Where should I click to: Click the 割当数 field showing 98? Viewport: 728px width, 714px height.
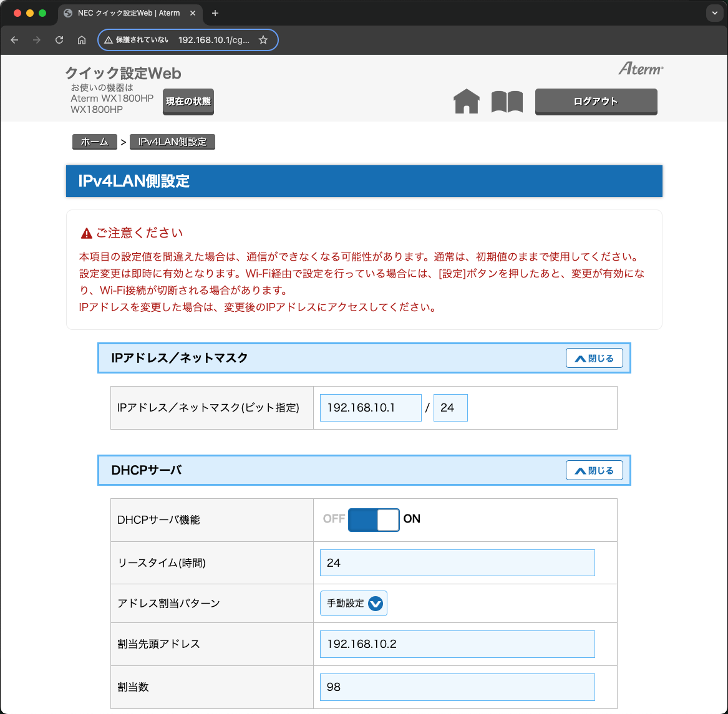pyautogui.click(x=457, y=687)
